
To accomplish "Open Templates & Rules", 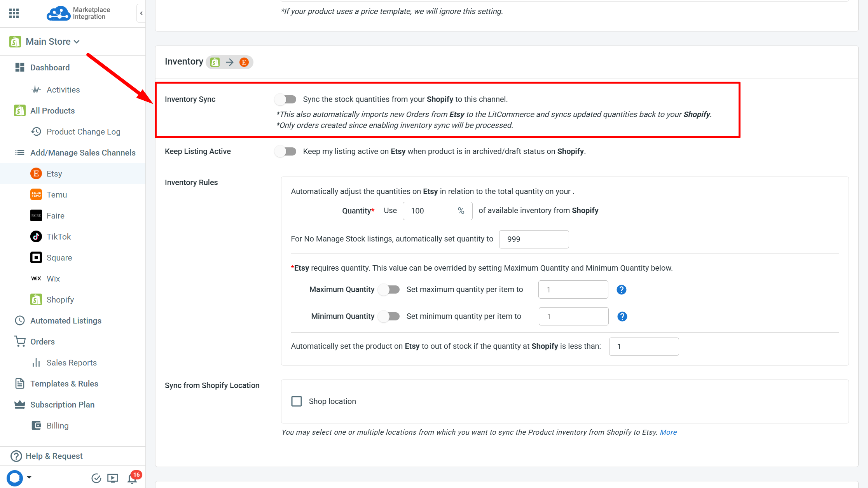I will (64, 384).
